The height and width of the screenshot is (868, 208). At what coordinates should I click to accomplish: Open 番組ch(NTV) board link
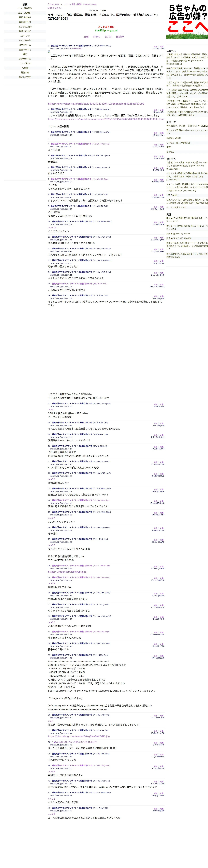[25, 49]
